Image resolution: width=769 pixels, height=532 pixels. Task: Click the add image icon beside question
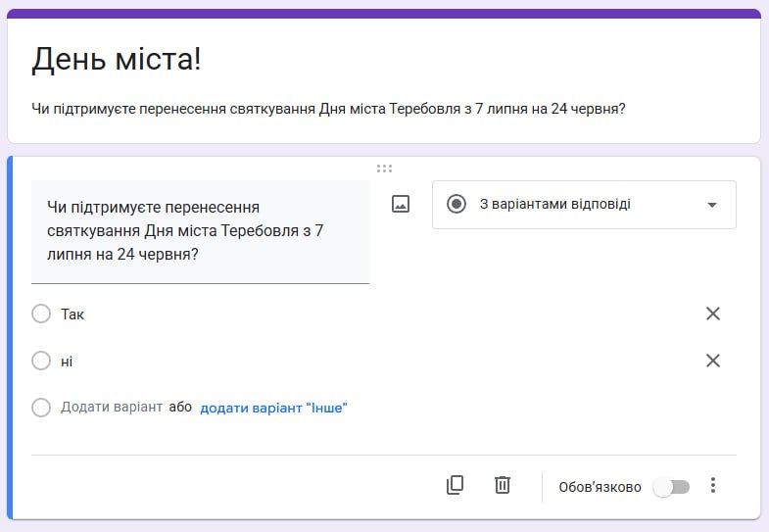pyautogui.click(x=400, y=204)
